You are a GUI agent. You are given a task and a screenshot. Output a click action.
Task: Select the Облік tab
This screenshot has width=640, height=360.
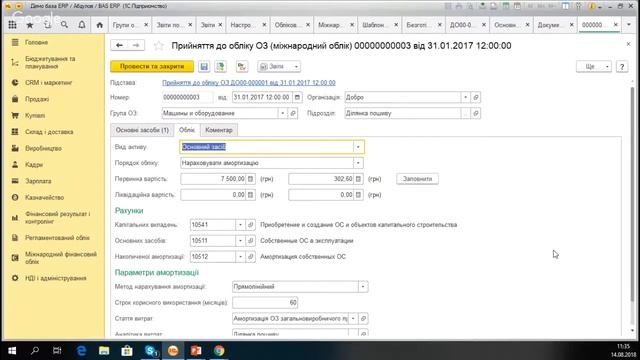point(187,130)
